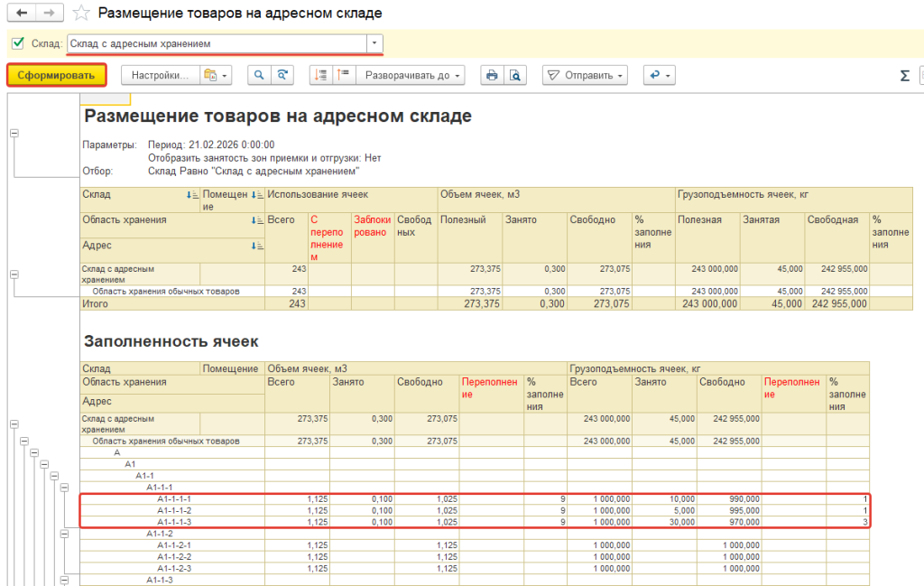
Task: Open the Настройки... settings button
Action: (159, 76)
